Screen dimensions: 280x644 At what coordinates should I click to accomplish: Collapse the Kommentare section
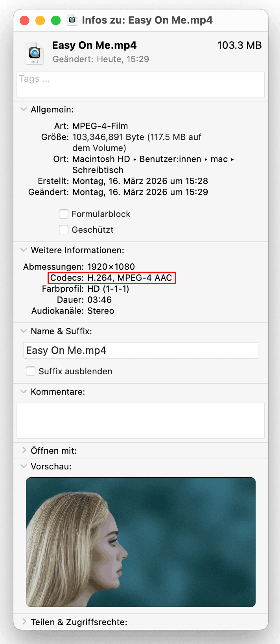click(x=24, y=392)
